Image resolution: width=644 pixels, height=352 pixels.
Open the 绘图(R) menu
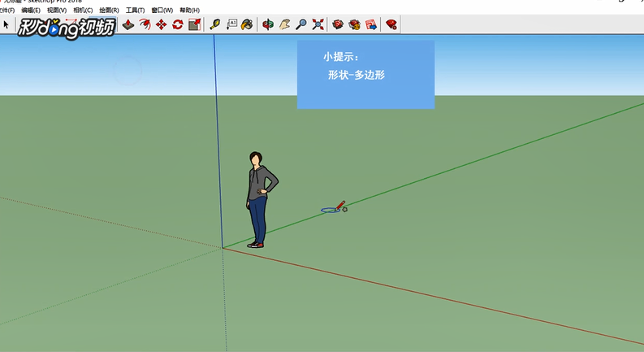click(110, 11)
